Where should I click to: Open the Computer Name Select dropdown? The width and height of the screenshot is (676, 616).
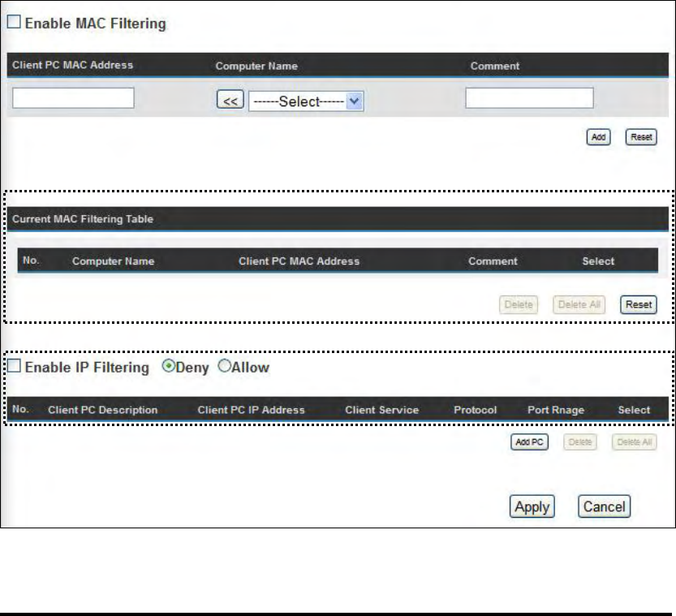click(306, 101)
